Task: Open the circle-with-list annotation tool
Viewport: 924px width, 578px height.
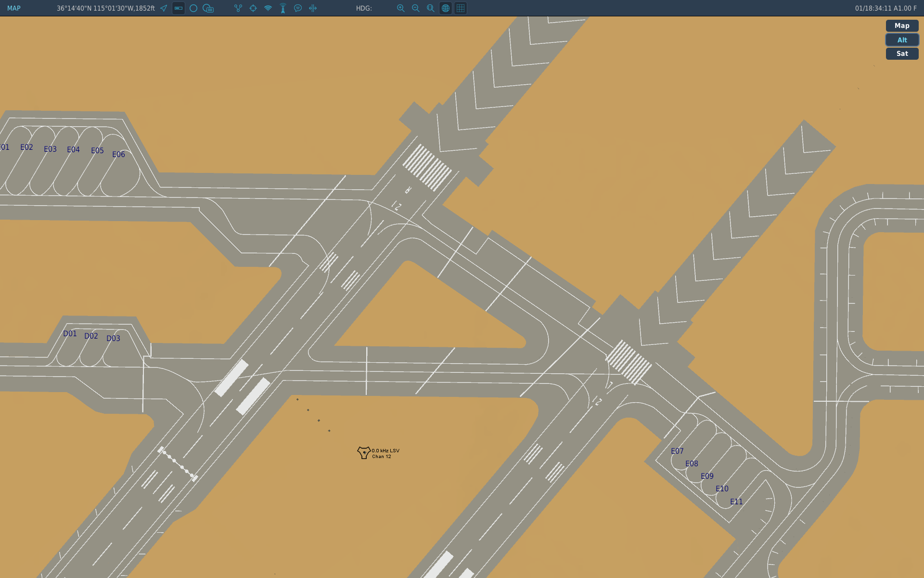Action: (x=208, y=8)
